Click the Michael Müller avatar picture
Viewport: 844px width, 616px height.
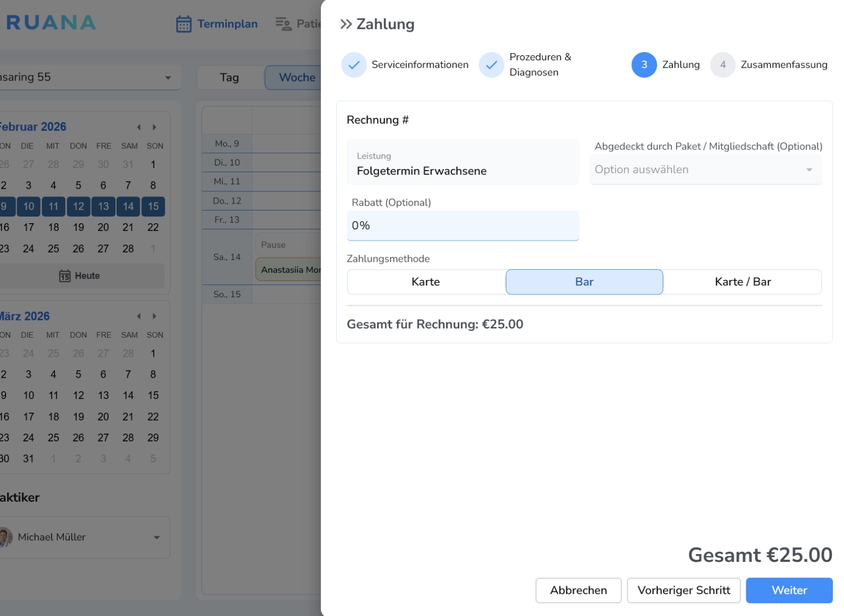tap(6, 537)
